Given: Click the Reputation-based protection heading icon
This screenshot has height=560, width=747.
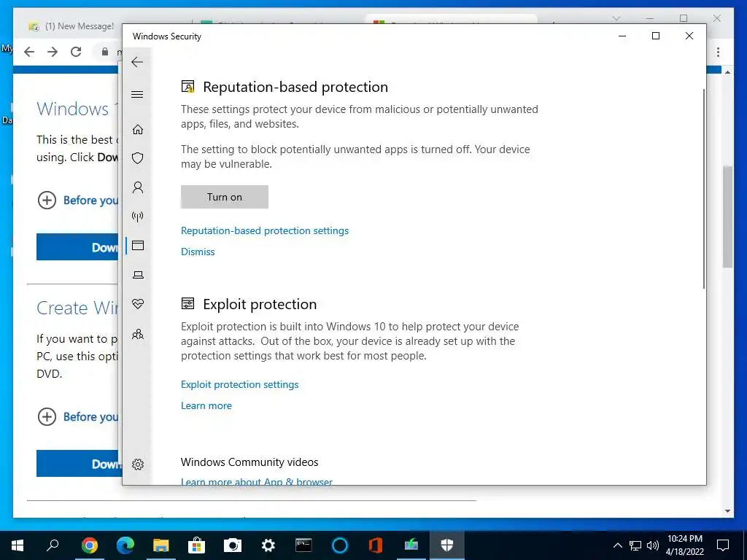Looking at the screenshot, I should pyautogui.click(x=187, y=87).
